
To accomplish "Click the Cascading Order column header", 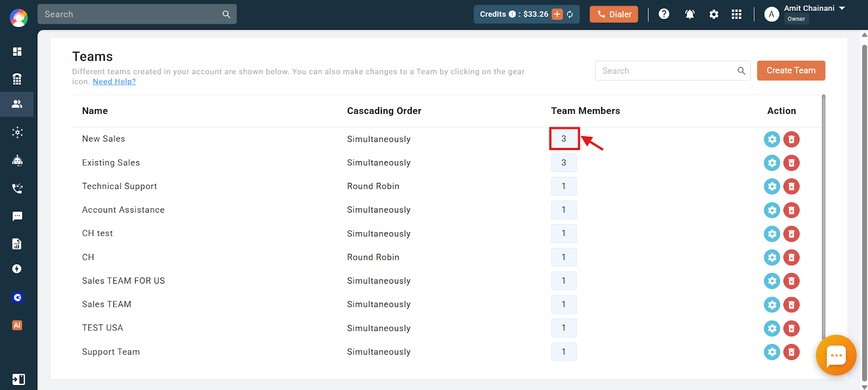I will click(384, 111).
